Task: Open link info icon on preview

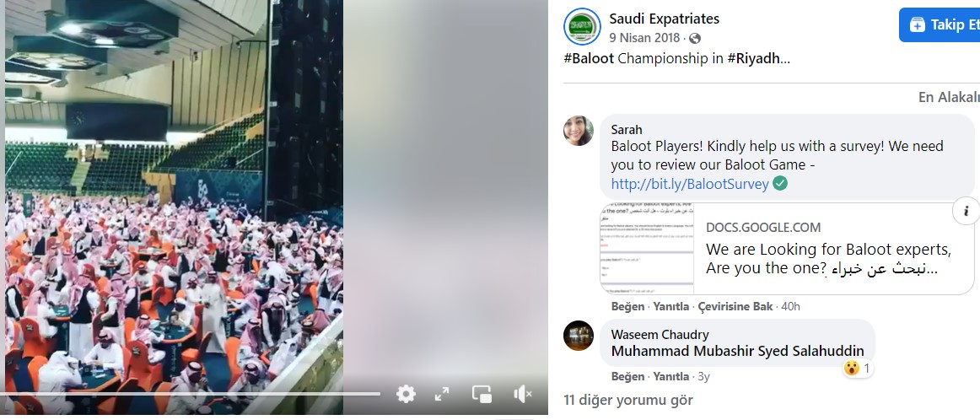Action: (966, 211)
